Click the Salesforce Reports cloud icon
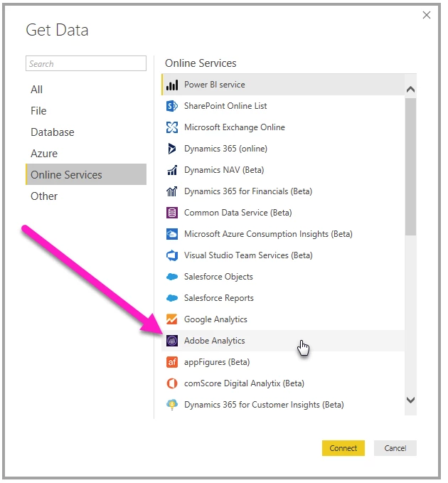 pos(172,298)
